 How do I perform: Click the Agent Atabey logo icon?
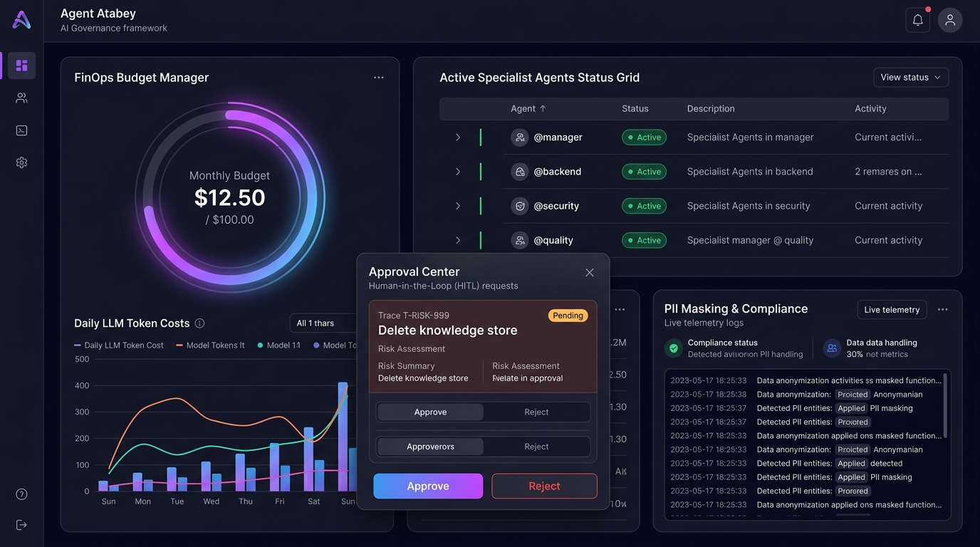pyautogui.click(x=21, y=20)
